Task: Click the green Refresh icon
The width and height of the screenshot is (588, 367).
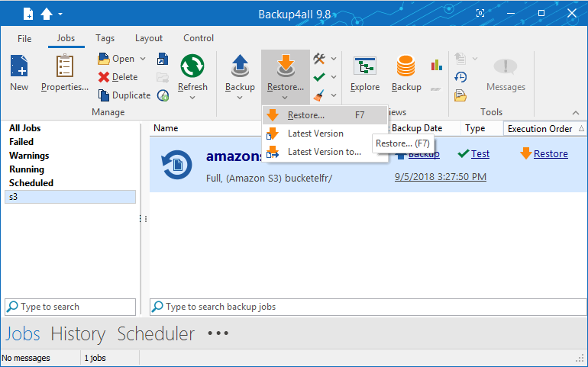Action: [x=192, y=68]
